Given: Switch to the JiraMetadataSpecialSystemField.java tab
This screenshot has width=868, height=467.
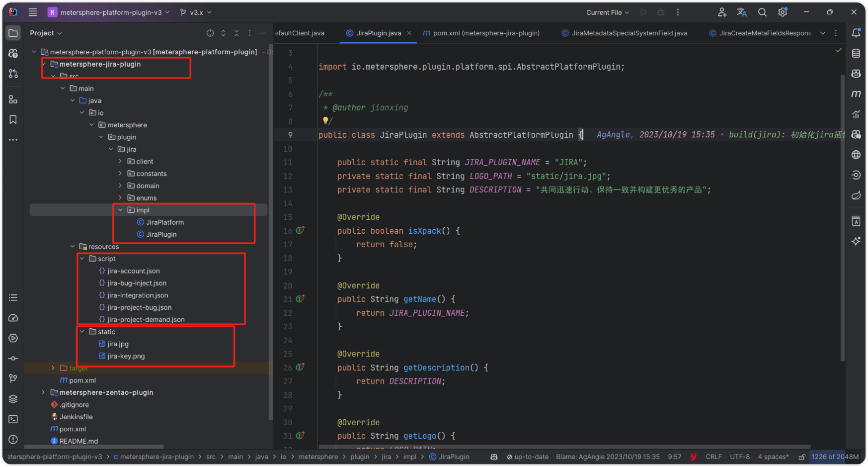Looking at the screenshot, I should (625, 33).
